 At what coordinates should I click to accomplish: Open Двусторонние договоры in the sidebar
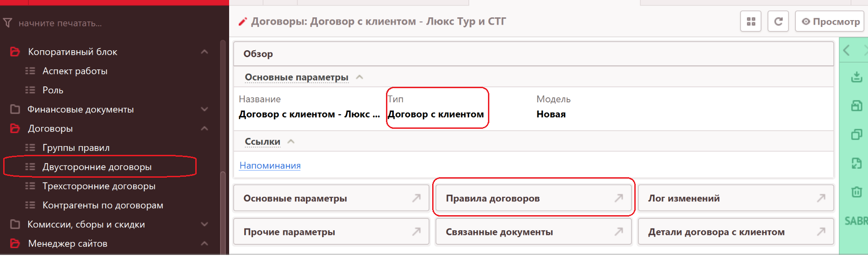(x=97, y=167)
